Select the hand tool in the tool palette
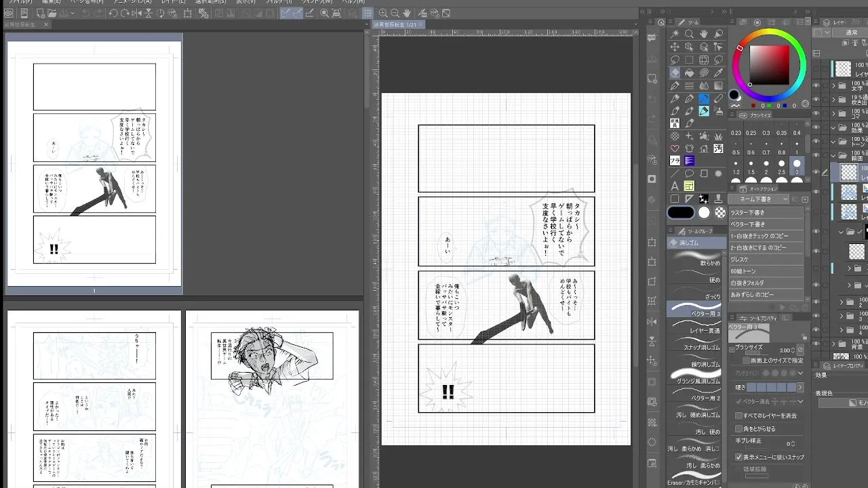 click(x=704, y=33)
